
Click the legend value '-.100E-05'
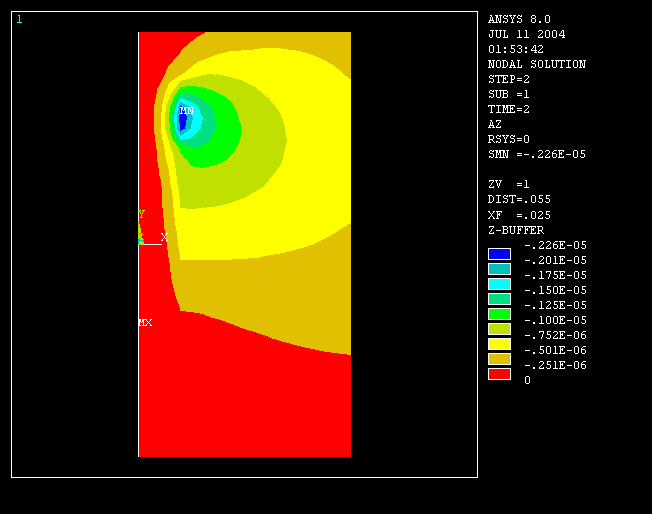point(556,320)
